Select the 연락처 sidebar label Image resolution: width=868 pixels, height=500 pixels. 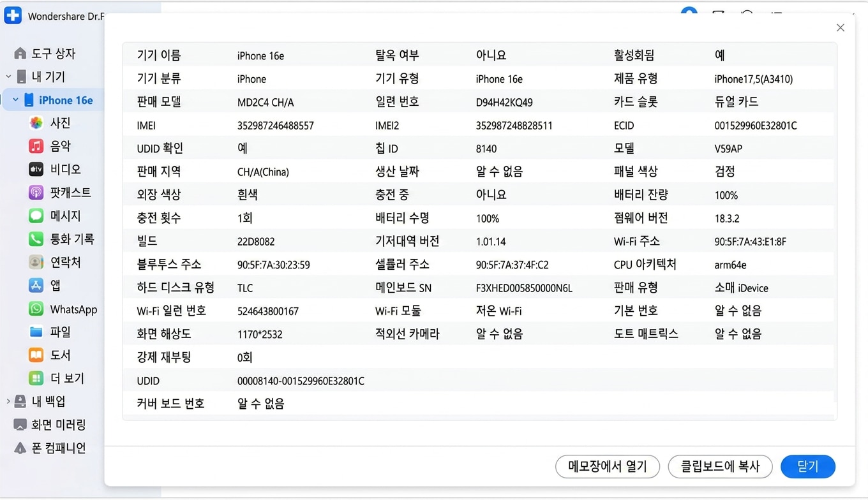pos(66,262)
